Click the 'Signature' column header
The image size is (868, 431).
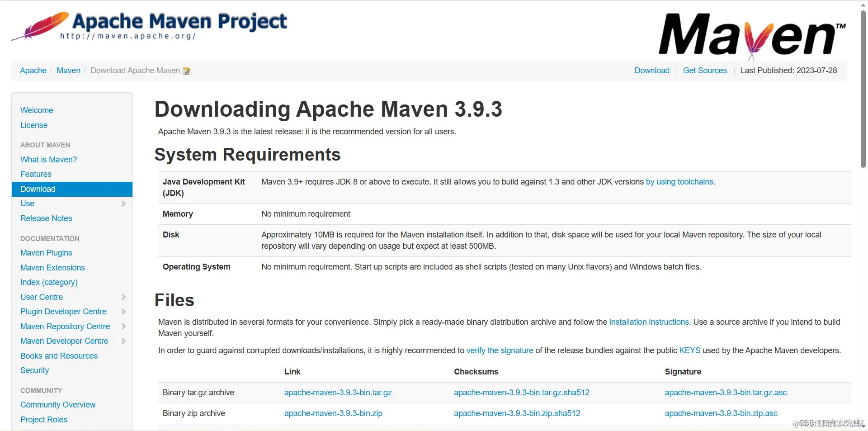(x=683, y=372)
